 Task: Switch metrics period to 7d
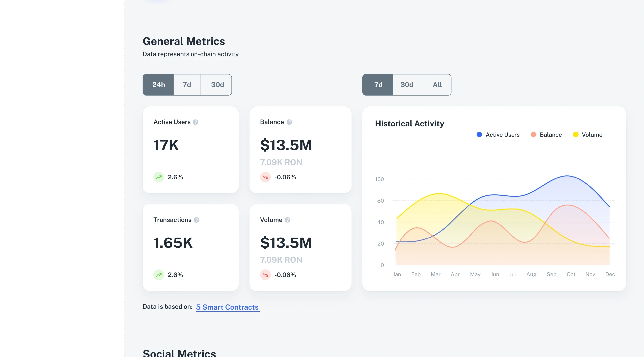click(187, 85)
